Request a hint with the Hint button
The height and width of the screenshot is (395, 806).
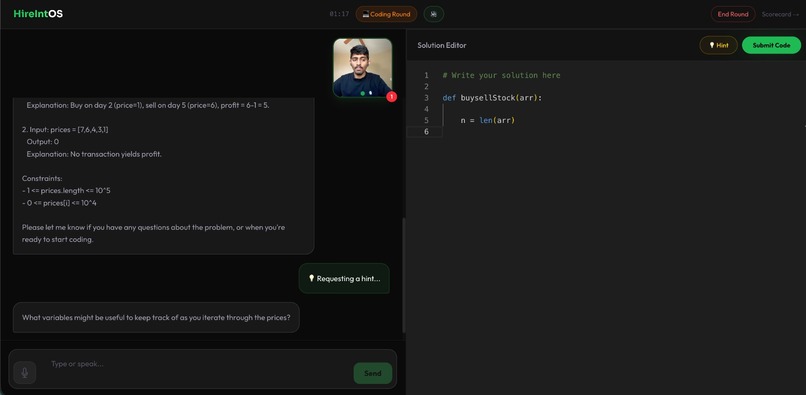[x=718, y=45]
